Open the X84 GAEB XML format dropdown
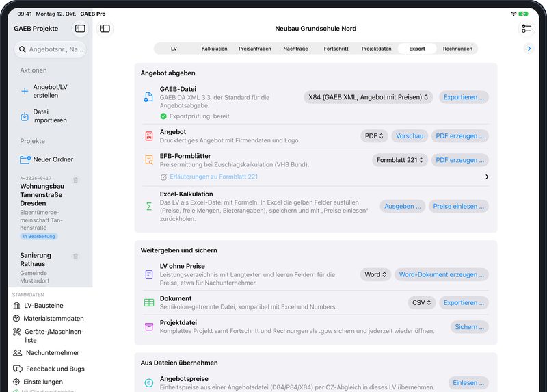 coord(368,97)
